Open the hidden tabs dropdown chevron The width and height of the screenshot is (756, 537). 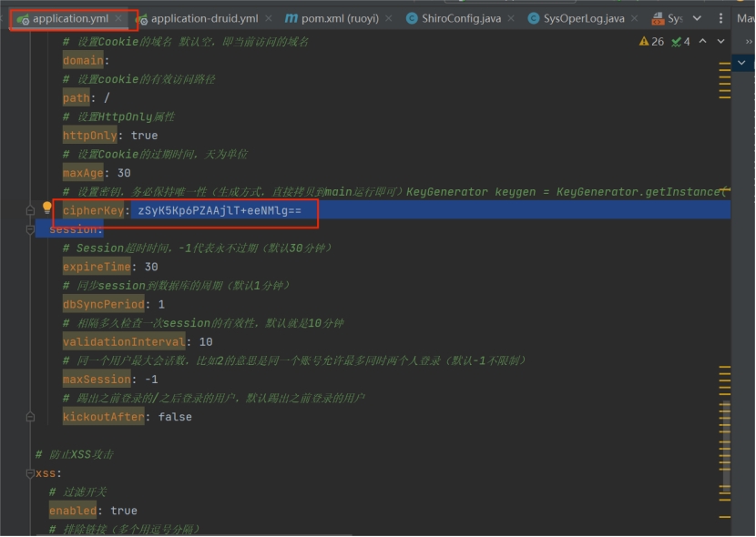(697, 17)
